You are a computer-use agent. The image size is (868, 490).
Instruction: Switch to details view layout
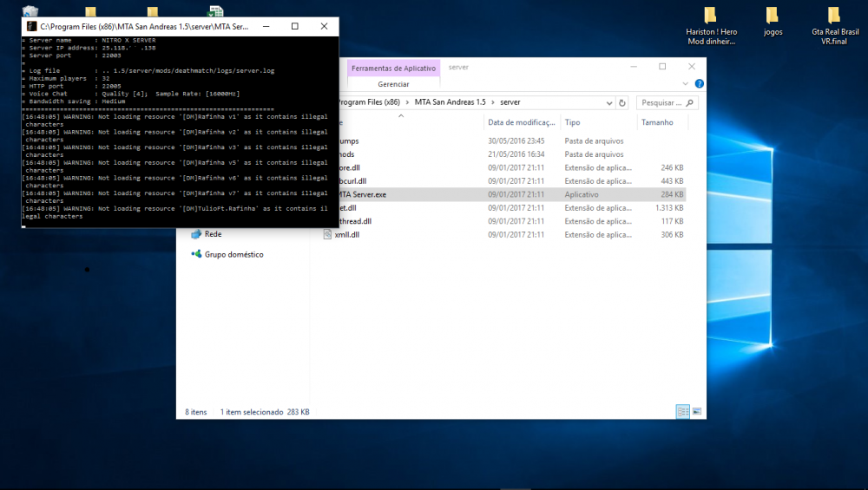pos(682,411)
